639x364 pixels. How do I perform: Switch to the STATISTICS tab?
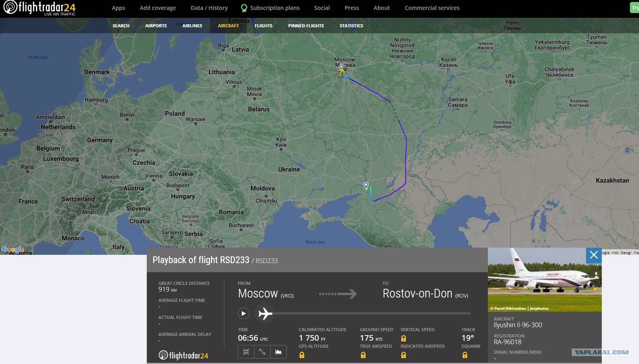(x=351, y=26)
